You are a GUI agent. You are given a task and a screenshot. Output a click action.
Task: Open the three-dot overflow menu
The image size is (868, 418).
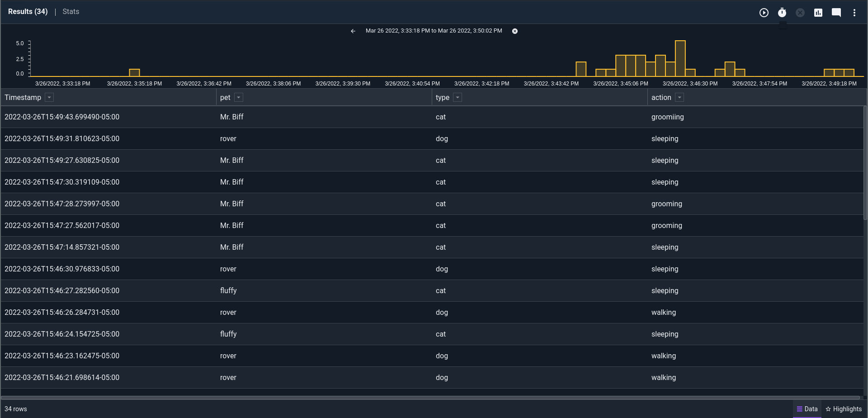tap(854, 13)
